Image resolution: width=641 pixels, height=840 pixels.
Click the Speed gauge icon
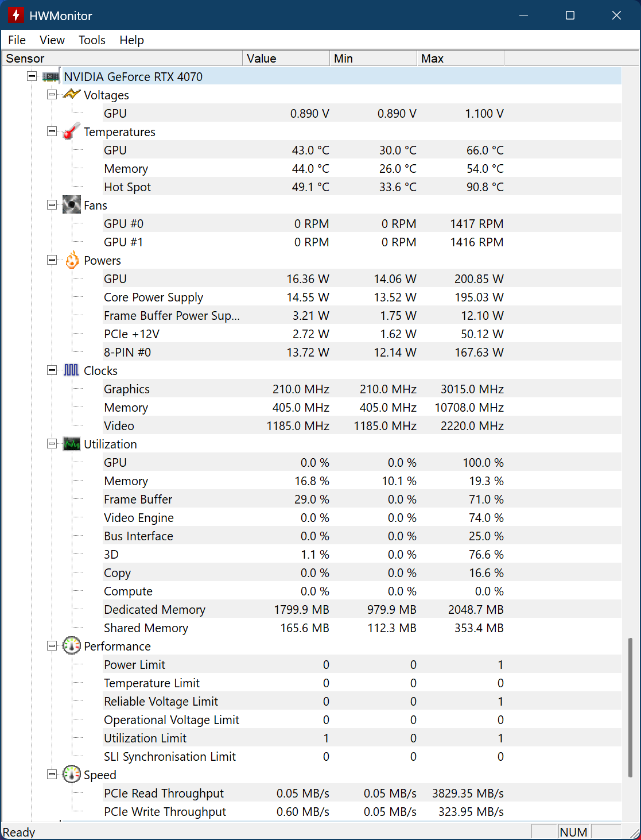71,775
